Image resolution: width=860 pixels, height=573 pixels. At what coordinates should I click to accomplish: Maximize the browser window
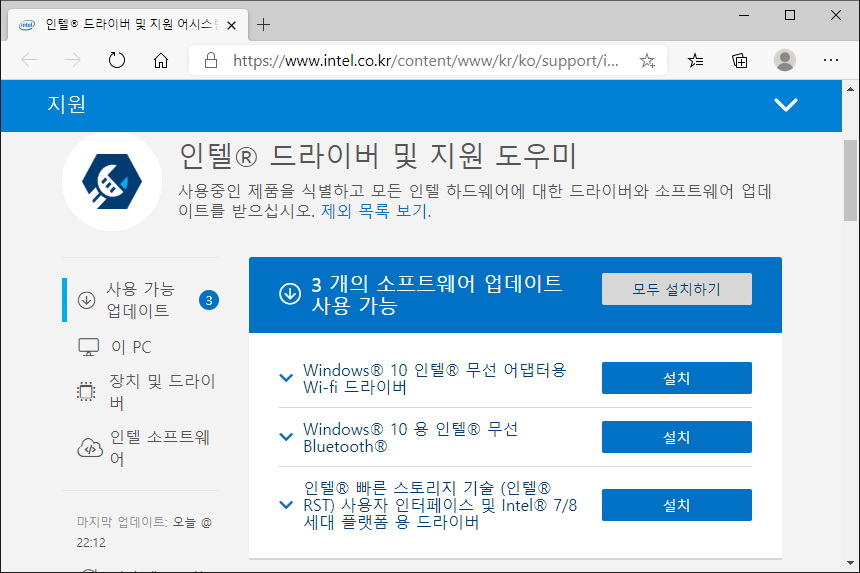(x=790, y=15)
